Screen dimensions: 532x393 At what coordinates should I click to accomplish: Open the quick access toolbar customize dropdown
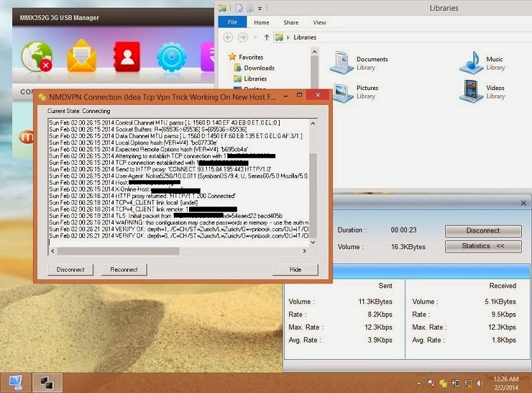pyautogui.click(x=260, y=8)
